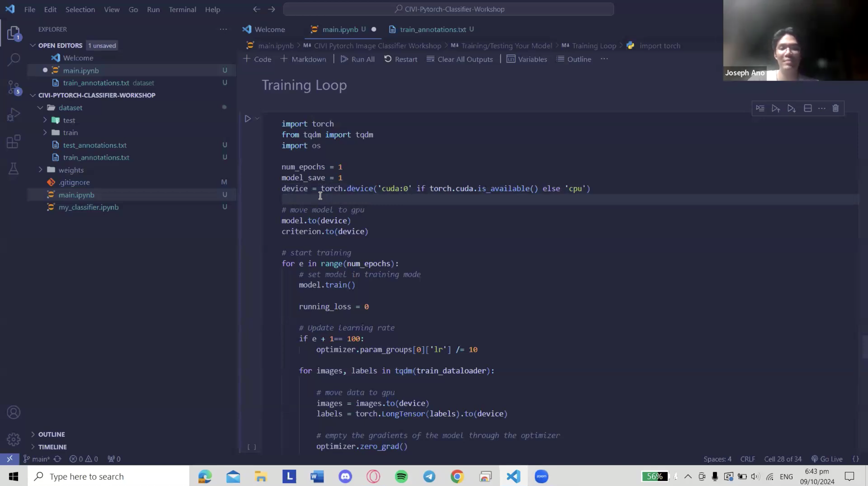868x486 pixels.
Task: Go forward with the right arrow
Action: point(272,9)
